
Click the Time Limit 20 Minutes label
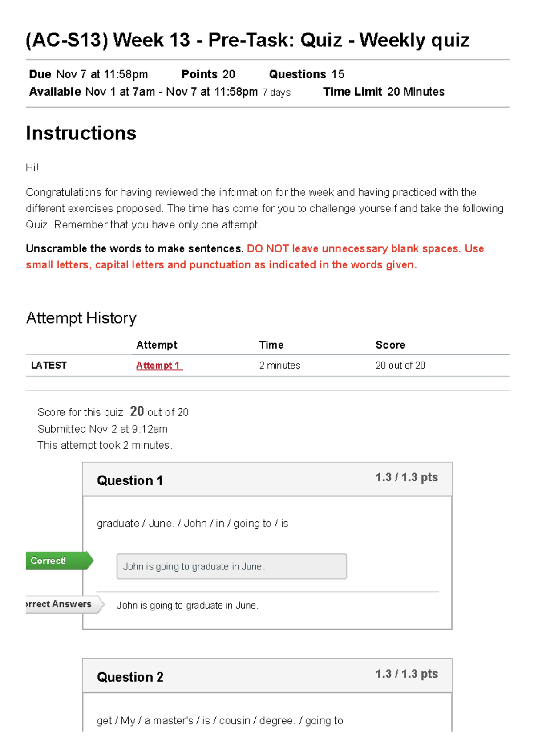click(384, 92)
